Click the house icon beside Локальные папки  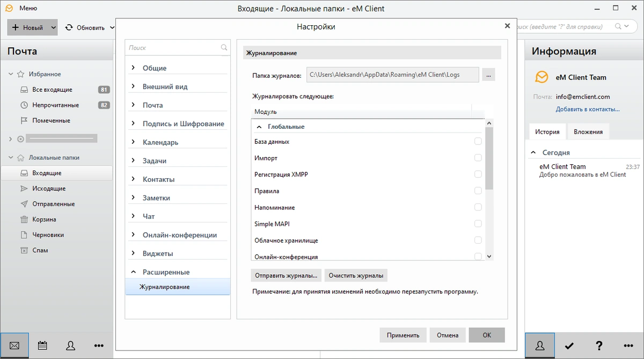point(21,158)
